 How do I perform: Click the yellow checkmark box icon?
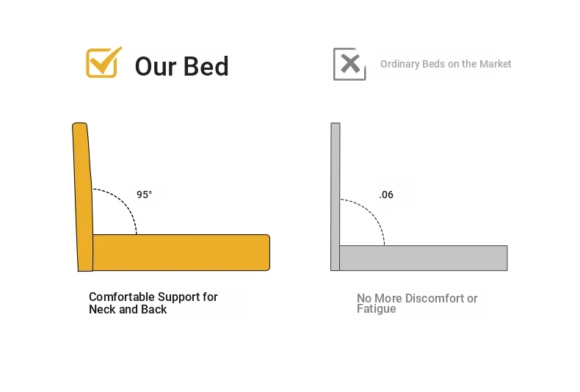click(x=104, y=62)
